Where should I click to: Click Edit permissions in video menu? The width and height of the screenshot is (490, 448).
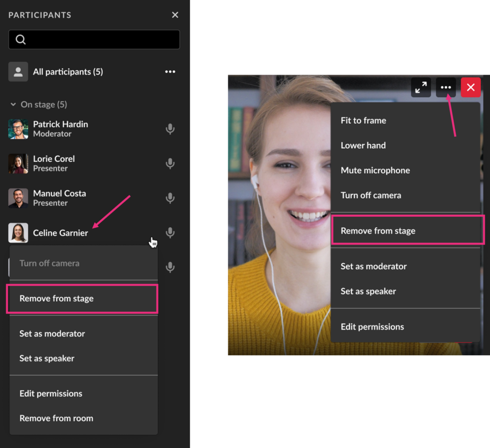[x=372, y=327]
